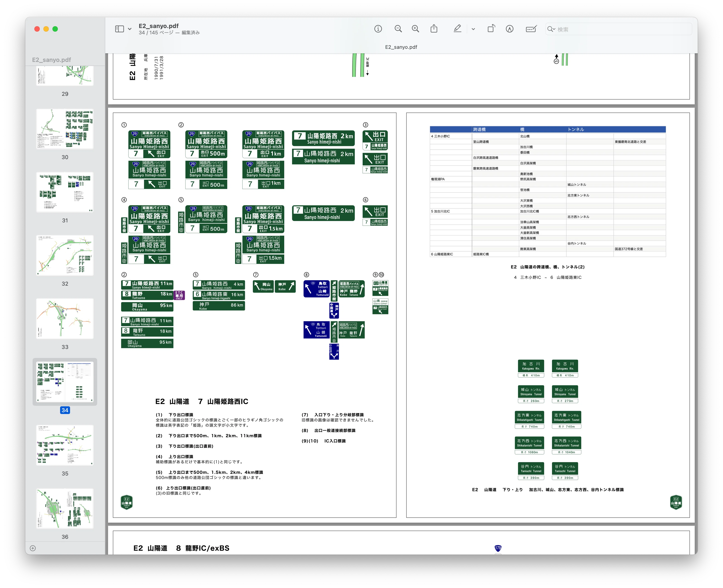Click the blue route 179 shield
The image size is (723, 588).
(498, 548)
